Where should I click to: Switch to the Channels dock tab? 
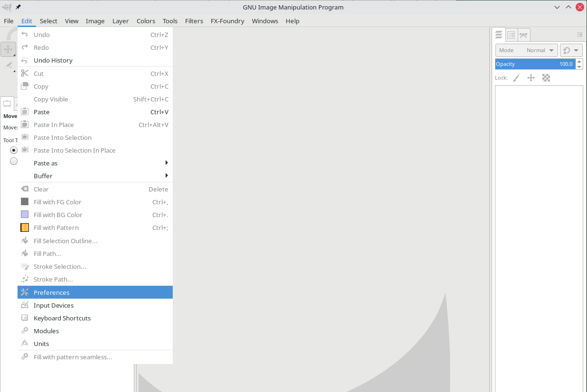point(511,35)
